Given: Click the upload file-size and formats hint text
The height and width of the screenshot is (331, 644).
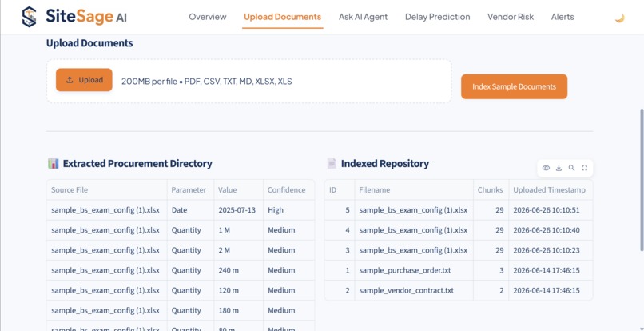Looking at the screenshot, I should pos(207,82).
